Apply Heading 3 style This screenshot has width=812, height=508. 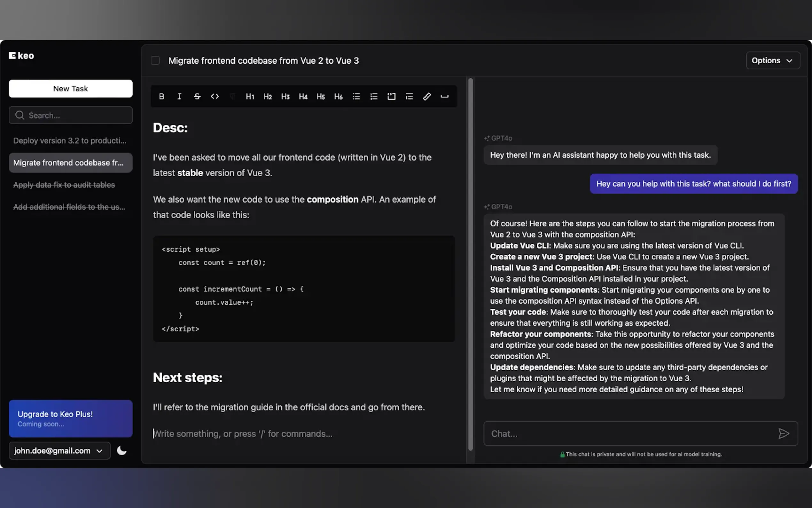(x=285, y=96)
